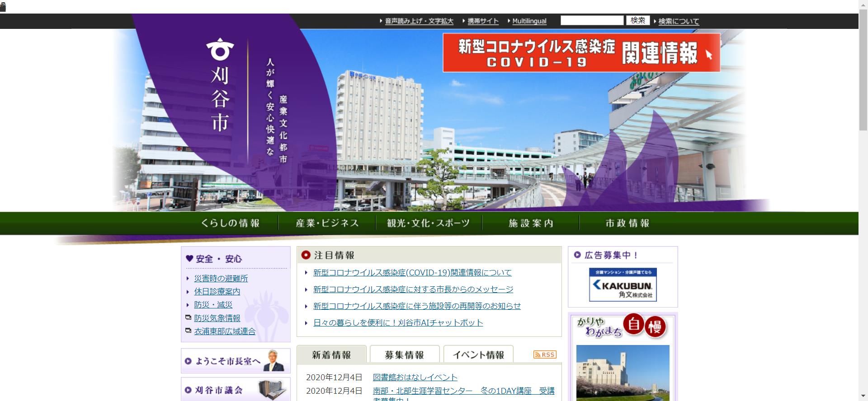The image size is (868, 401).
Task: Open the 産業・ビジネス menu
Action: pyautogui.click(x=327, y=223)
